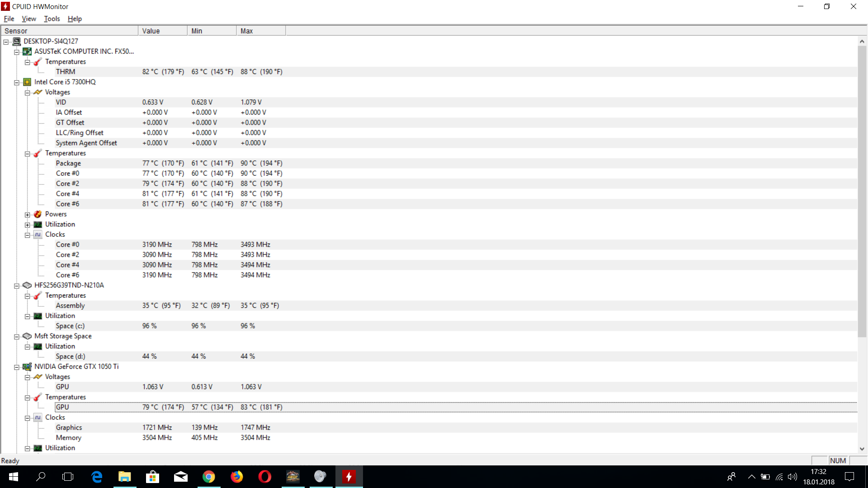Click the HWMonitor taskbar icon
The width and height of the screenshot is (868, 488).
pyautogui.click(x=349, y=477)
